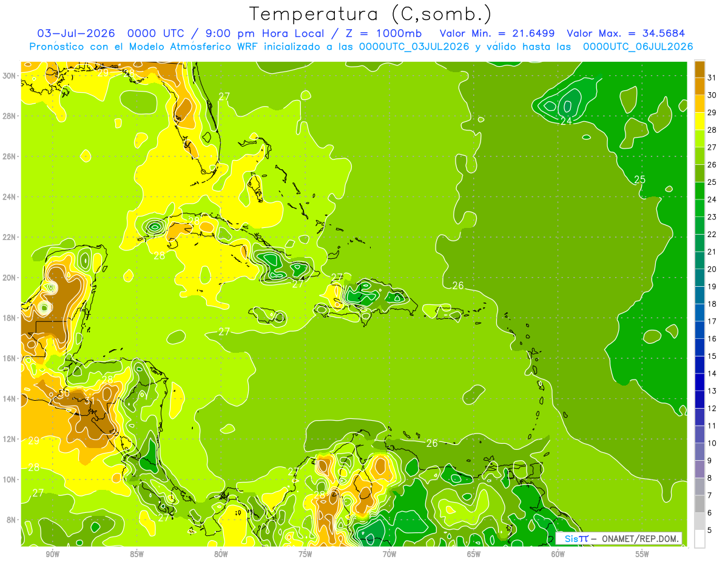Click the '30N' latitude axis label
This screenshot has height=562, width=728.
pos(10,76)
